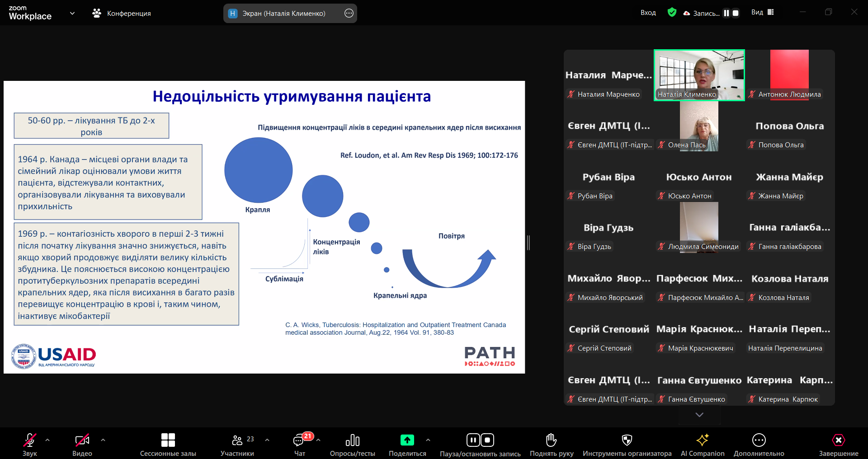The height and width of the screenshot is (459, 868).
Task: Expand video options arrow next to Видео
Action: point(103,440)
